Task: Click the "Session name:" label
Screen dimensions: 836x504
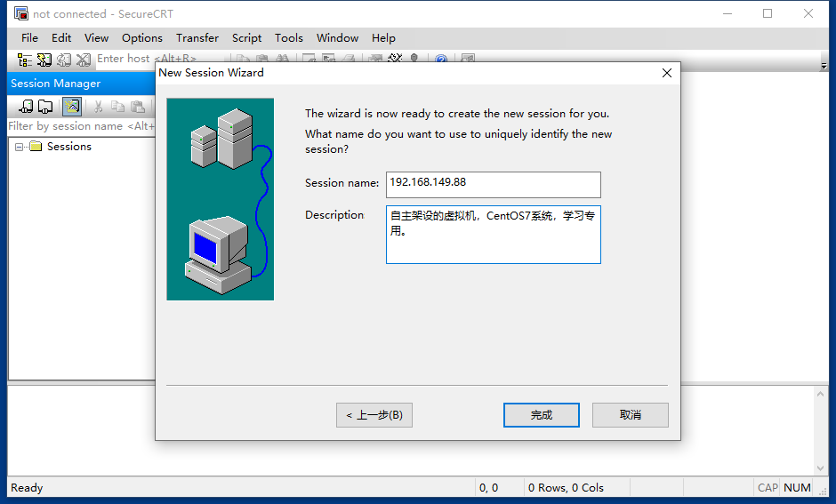Action: 342,183
